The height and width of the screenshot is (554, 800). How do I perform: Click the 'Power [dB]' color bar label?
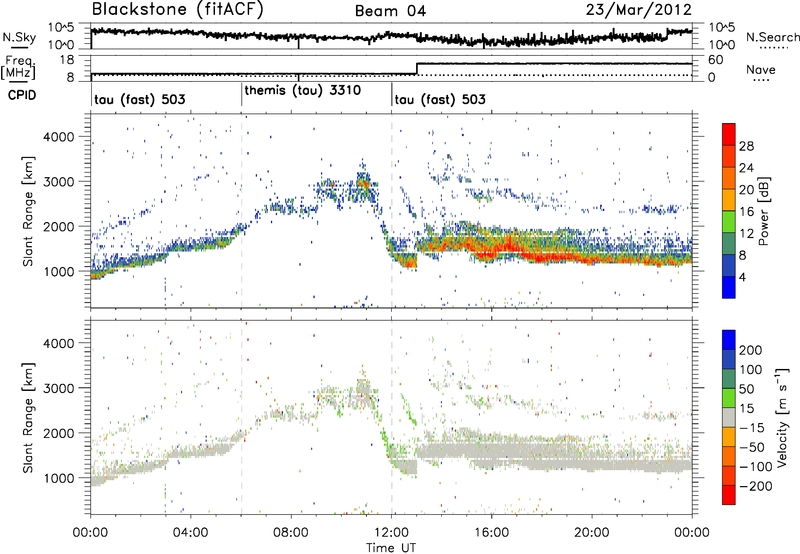click(x=763, y=211)
